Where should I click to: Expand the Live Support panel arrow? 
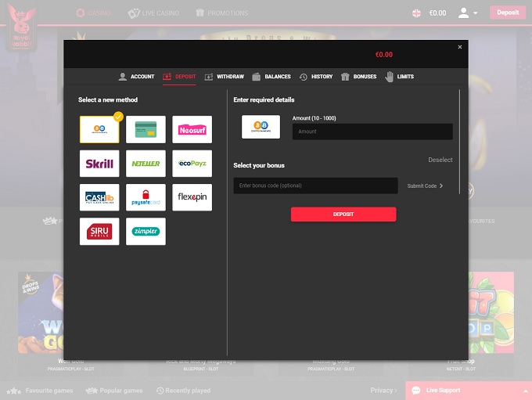coord(525,391)
